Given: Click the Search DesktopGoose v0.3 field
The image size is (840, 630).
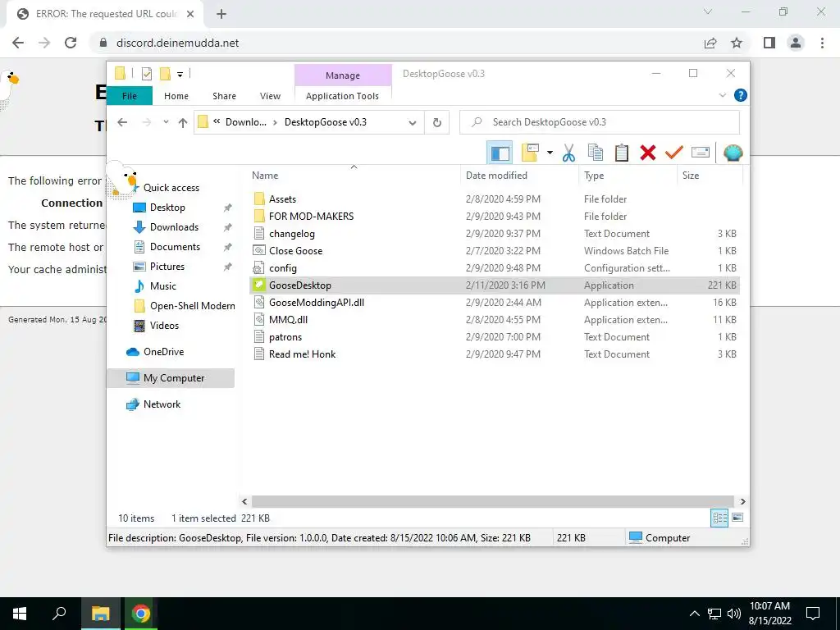Looking at the screenshot, I should pos(600,122).
